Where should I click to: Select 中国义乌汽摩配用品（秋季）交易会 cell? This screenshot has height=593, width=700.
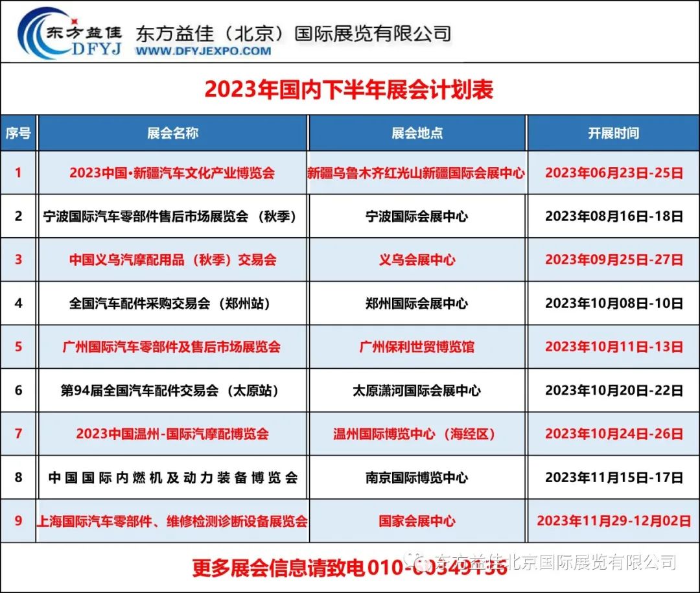tap(173, 259)
